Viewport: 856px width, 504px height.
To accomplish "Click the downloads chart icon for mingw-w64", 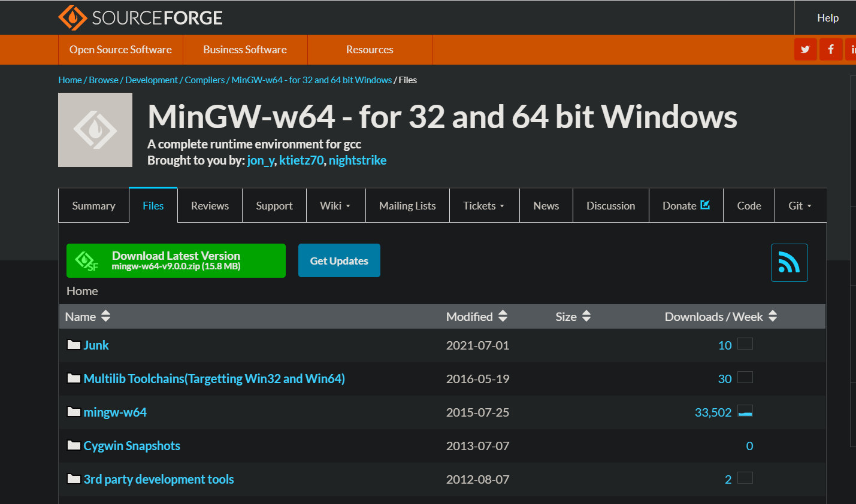I will pos(745,411).
